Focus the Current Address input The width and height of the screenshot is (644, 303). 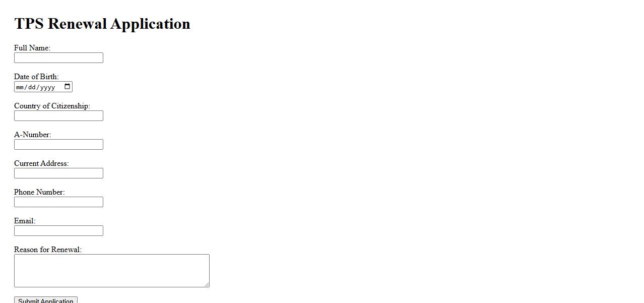point(58,173)
